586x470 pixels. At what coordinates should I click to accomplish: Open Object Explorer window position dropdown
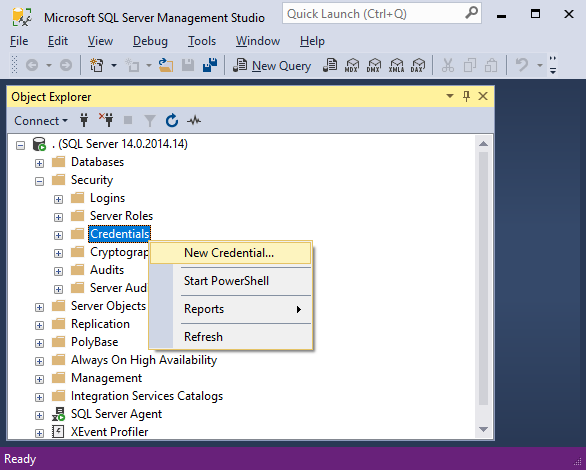point(450,96)
